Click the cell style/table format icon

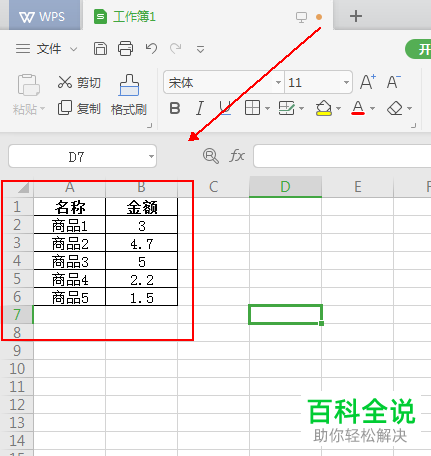click(x=287, y=108)
